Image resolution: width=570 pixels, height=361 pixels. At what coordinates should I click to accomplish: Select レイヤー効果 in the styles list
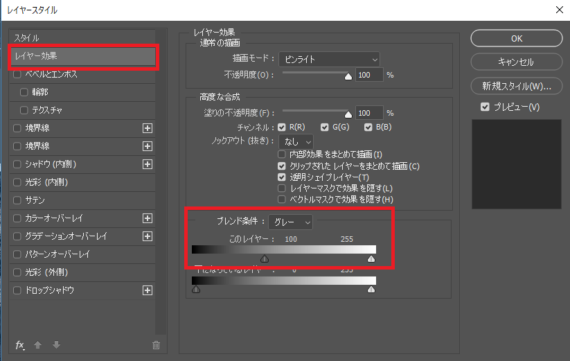83,56
